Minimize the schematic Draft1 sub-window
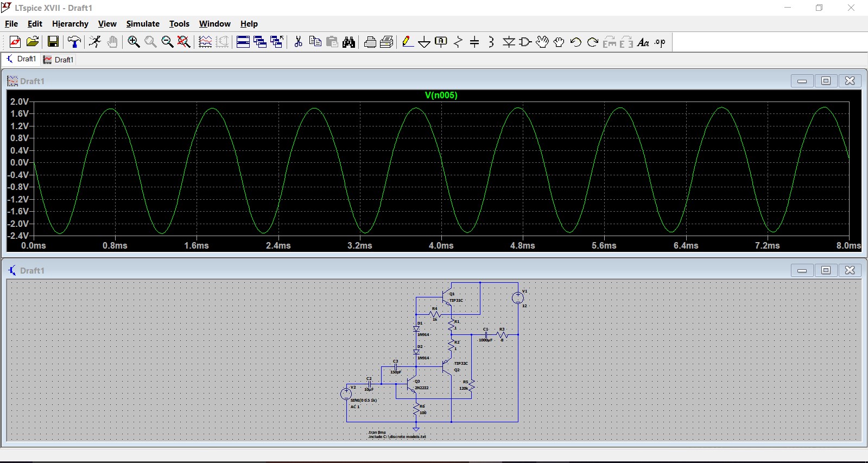The height and width of the screenshot is (463, 868). click(802, 270)
